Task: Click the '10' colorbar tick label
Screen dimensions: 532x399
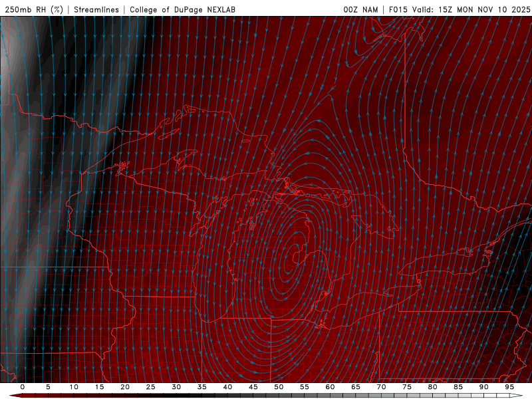Action: point(74,387)
